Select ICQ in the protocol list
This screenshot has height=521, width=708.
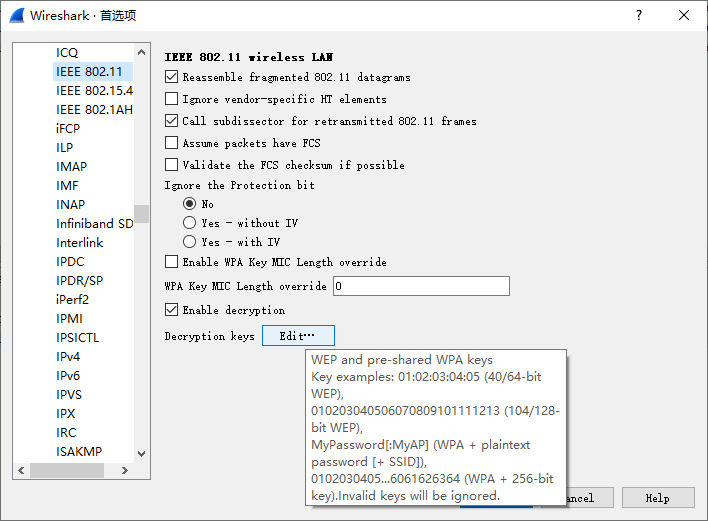pyautogui.click(x=67, y=53)
